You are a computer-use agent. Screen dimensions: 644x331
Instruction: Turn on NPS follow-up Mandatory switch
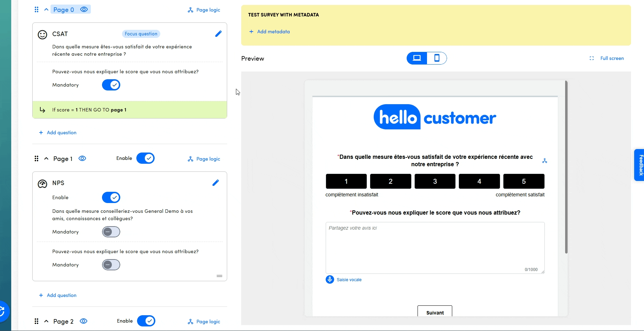pyautogui.click(x=111, y=265)
